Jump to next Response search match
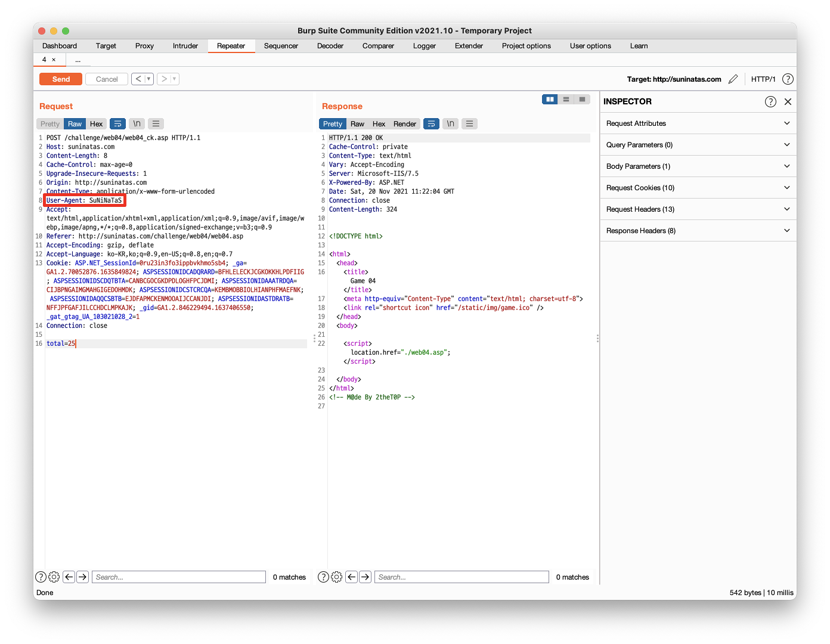The image size is (830, 644). point(366,577)
